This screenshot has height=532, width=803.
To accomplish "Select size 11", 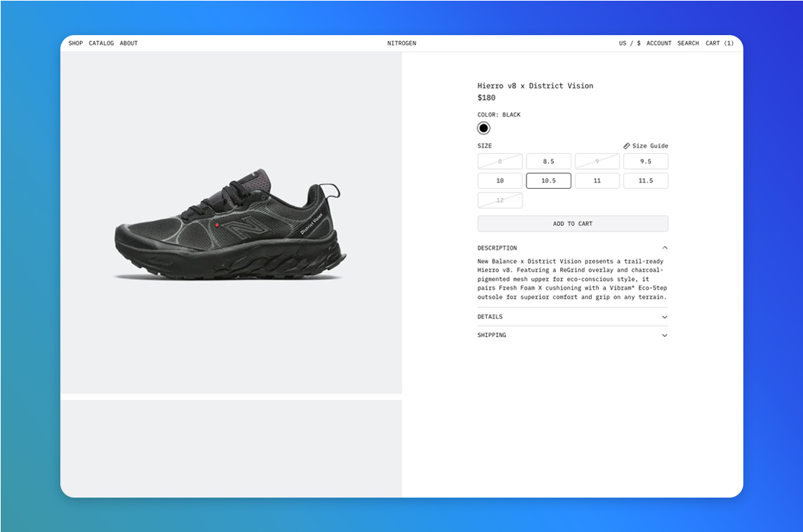I will [x=597, y=181].
